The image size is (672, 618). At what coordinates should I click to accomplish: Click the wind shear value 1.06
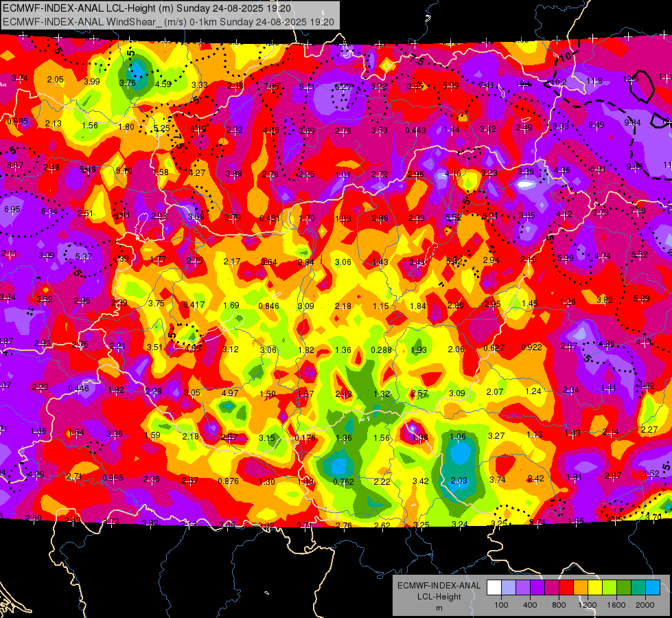(x=458, y=437)
